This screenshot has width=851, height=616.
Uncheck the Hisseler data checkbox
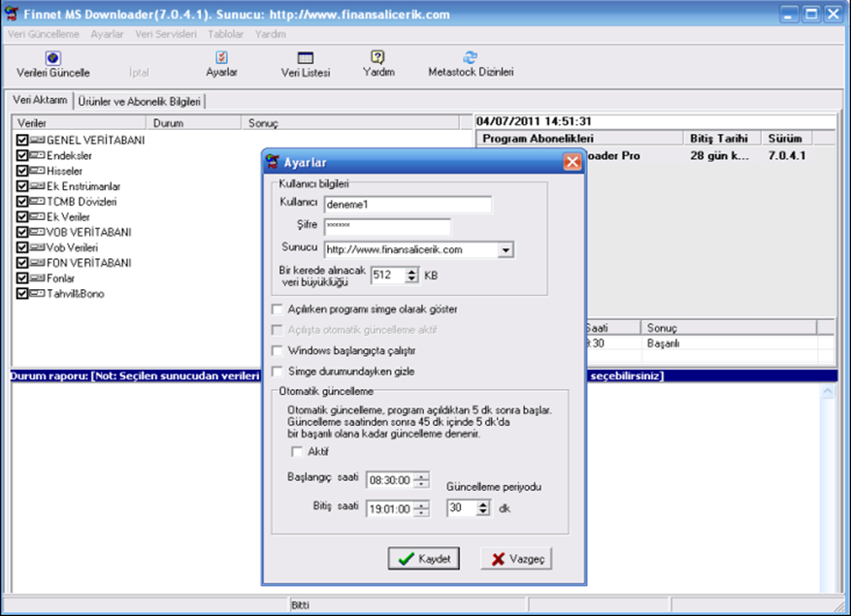22,171
